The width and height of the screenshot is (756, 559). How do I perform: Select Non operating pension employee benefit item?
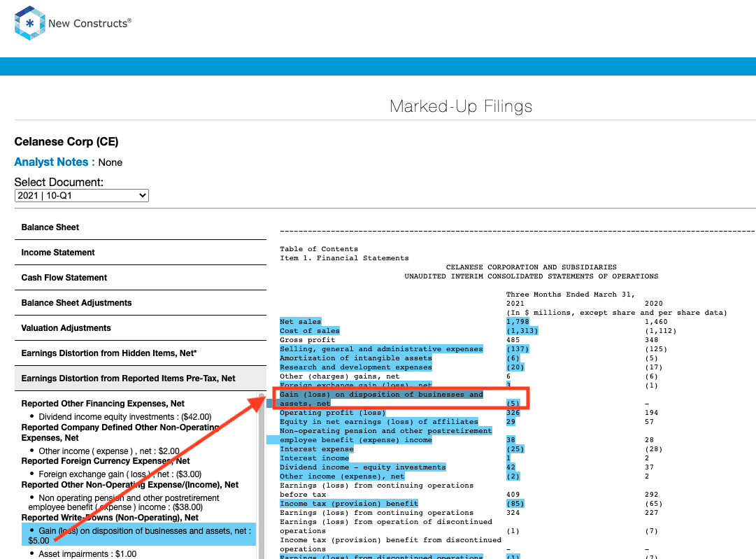point(124,502)
